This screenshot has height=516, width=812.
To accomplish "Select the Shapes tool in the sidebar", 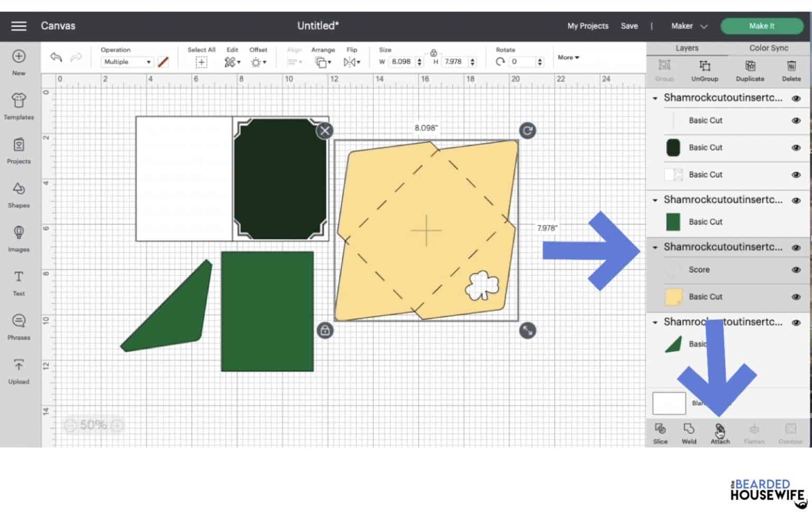I will tap(19, 193).
